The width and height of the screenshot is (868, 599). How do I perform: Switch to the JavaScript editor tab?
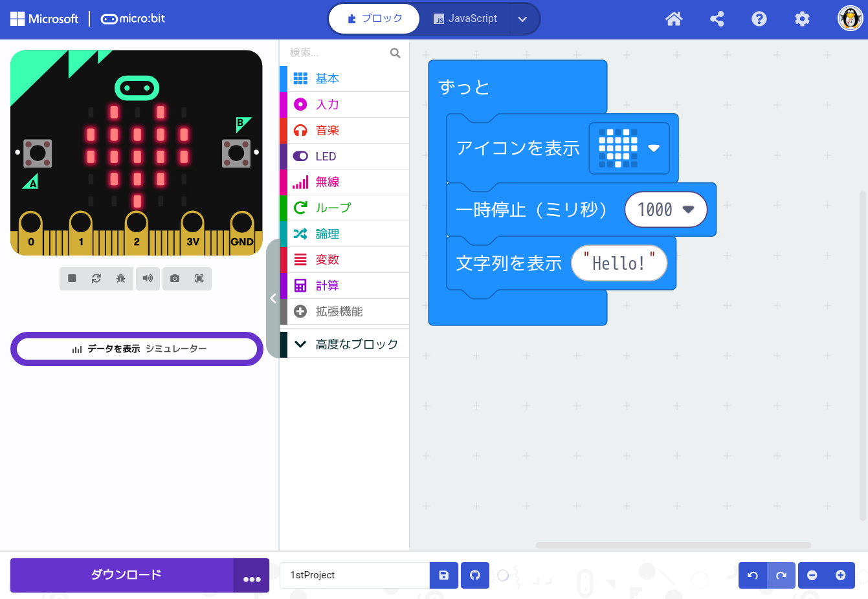(x=465, y=19)
